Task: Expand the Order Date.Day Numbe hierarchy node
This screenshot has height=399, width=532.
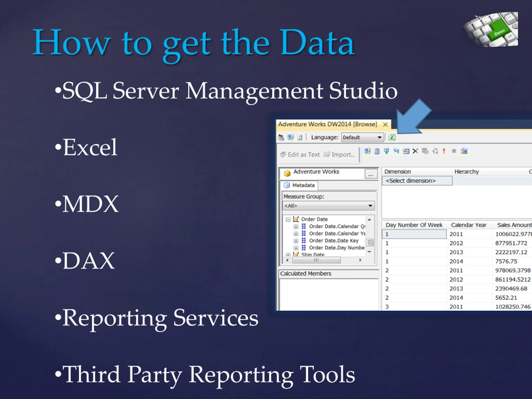Action: pos(296,248)
